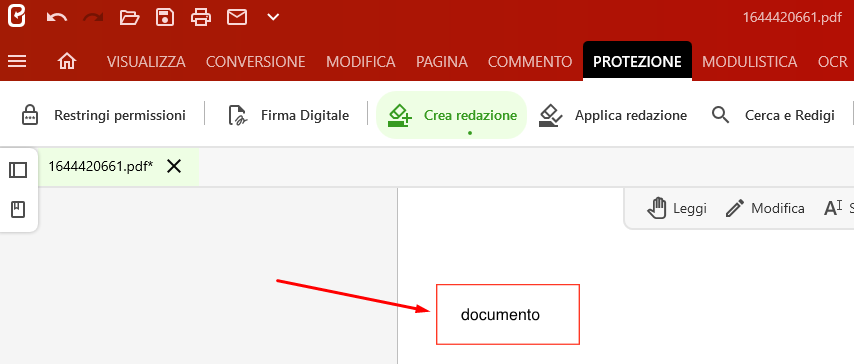
Task: Click the Leggi hand icon
Action: [x=657, y=208]
